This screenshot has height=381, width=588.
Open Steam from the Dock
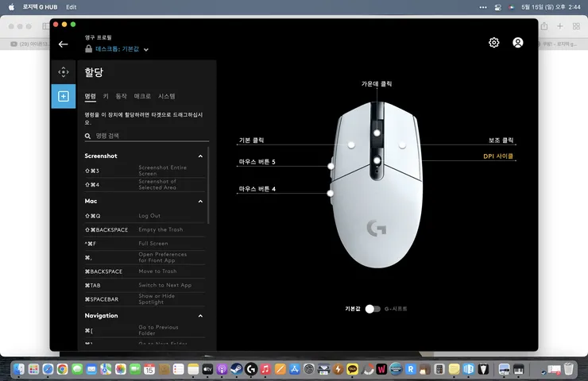click(x=236, y=369)
